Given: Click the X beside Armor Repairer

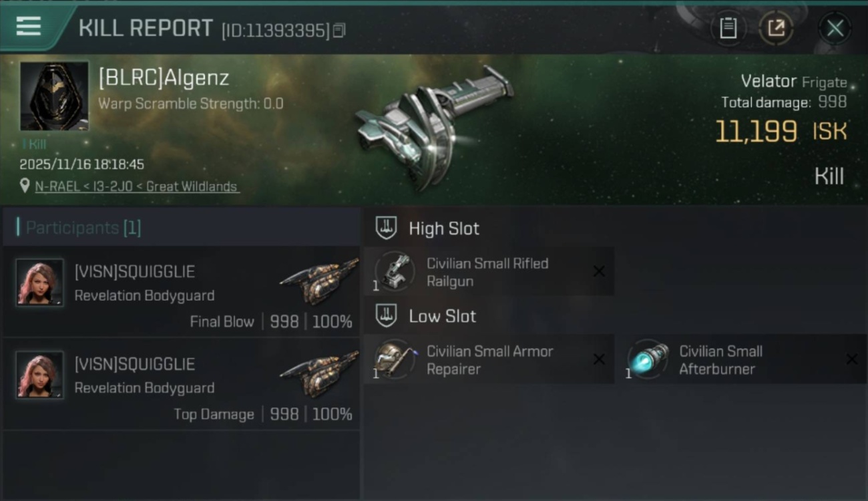Looking at the screenshot, I should tap(599, 359).
